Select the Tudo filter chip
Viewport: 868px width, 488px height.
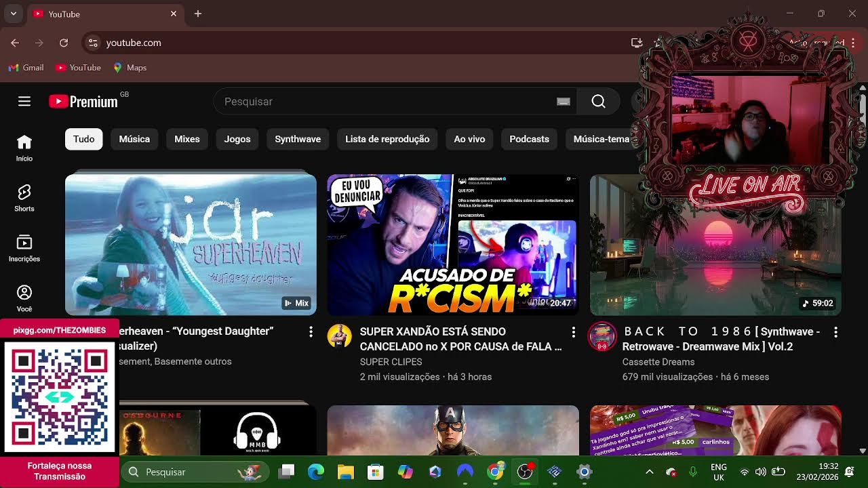(x=84, y=139)
